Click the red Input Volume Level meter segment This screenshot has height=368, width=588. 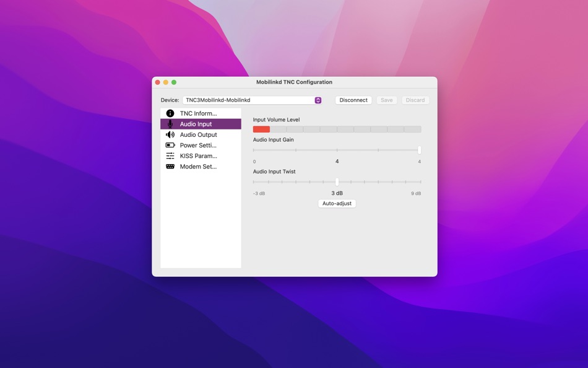pos(261,129)
